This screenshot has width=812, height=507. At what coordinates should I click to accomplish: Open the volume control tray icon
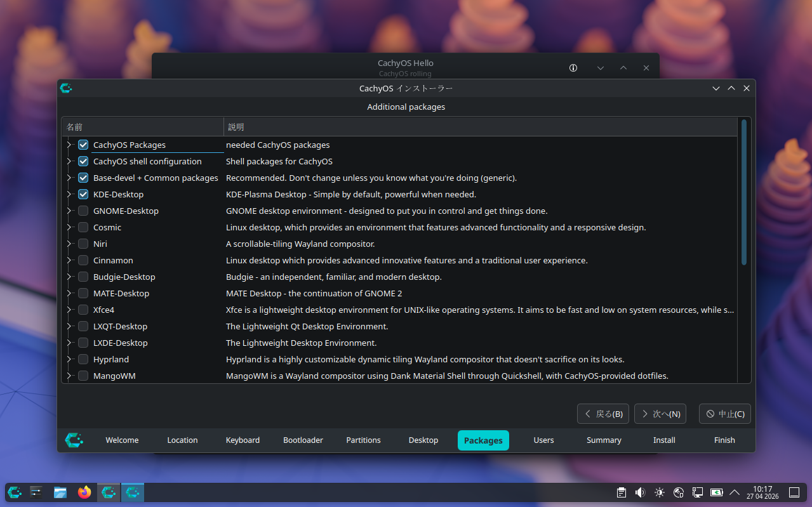640,492
